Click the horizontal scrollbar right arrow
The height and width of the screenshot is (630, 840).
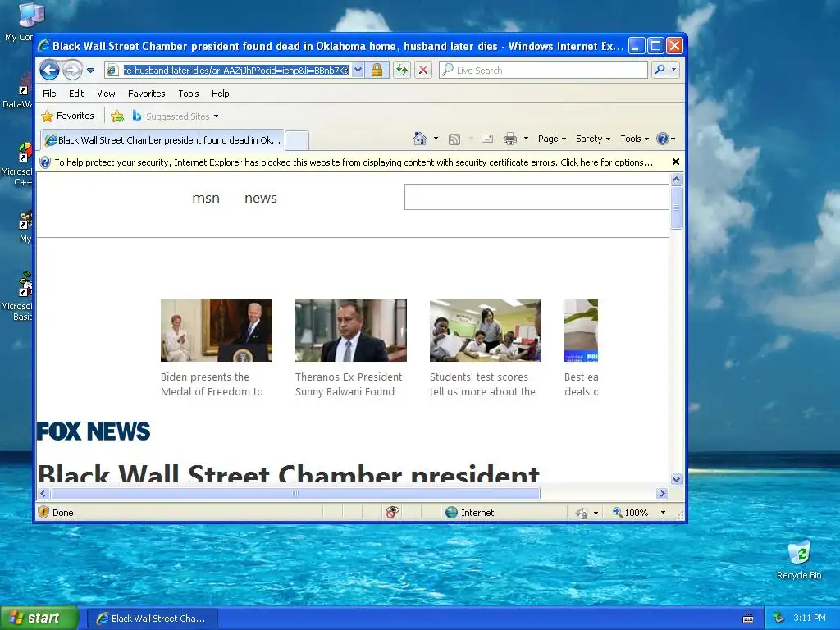663,493
